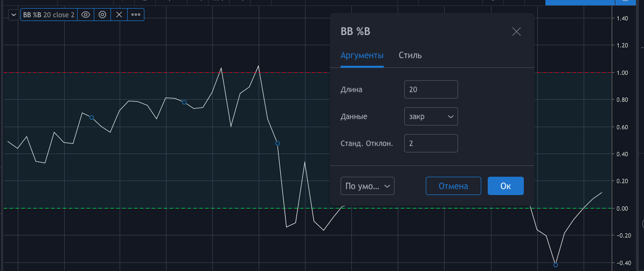Click the green dashed 0.00 lower band line
644x271 pixels.
click(164, 208)
